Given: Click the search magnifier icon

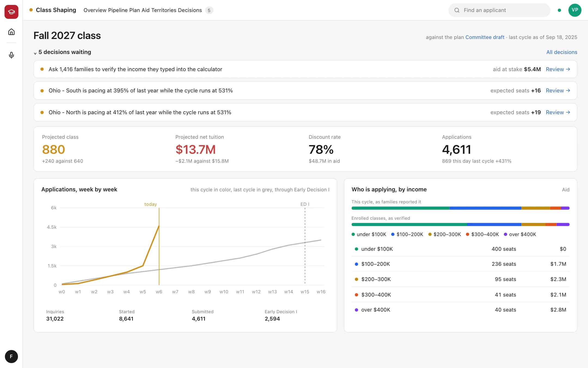Looking at the screenshot, I should point(457,10).
